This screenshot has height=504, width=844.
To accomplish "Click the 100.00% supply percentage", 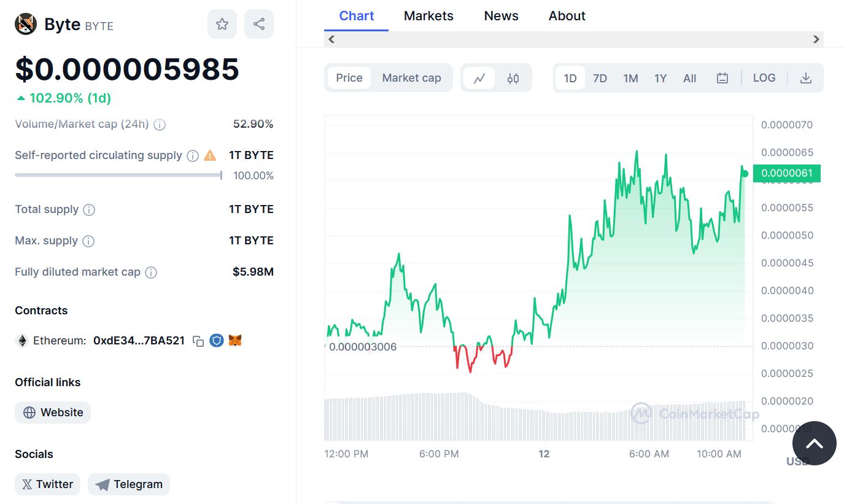I will (x=254, y=176).
